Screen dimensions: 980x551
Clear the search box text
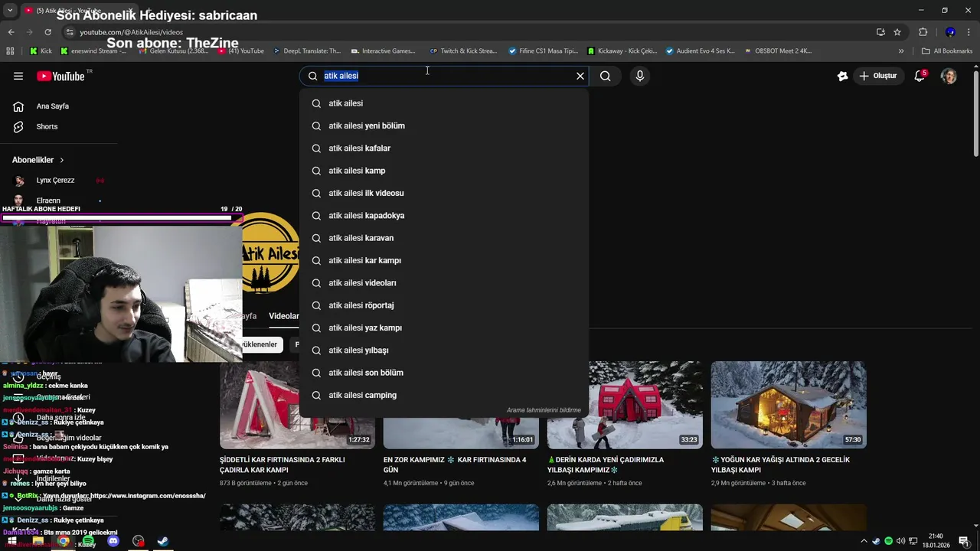[580, 76]
